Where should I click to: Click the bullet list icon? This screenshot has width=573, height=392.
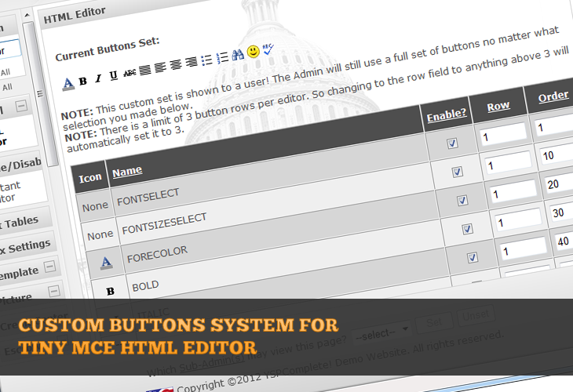(206, 60)
